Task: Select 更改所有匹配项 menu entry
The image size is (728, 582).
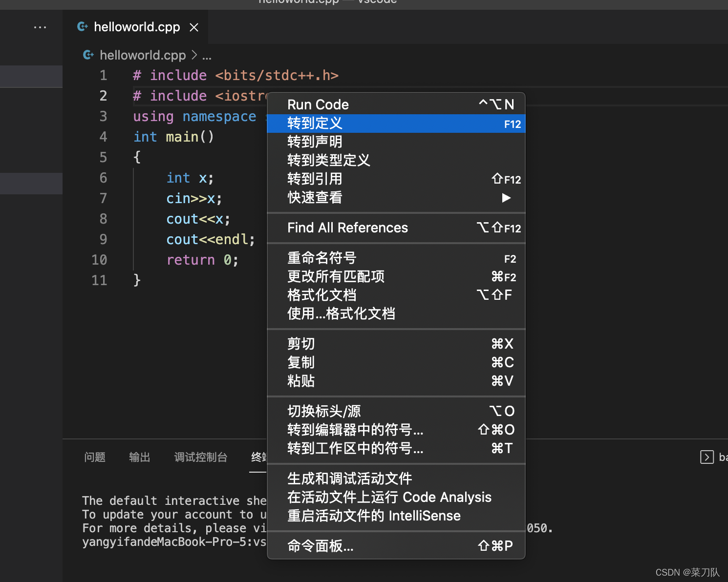Action: (x=396, y=277)
